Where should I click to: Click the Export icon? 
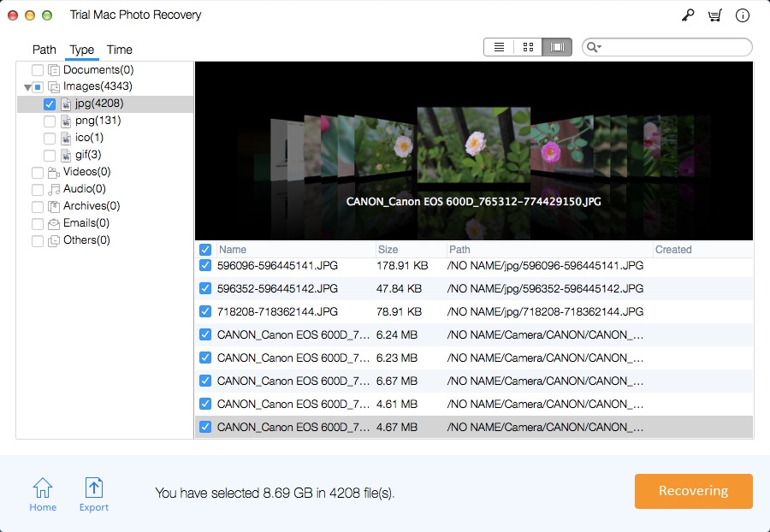(x=94, y=488)
